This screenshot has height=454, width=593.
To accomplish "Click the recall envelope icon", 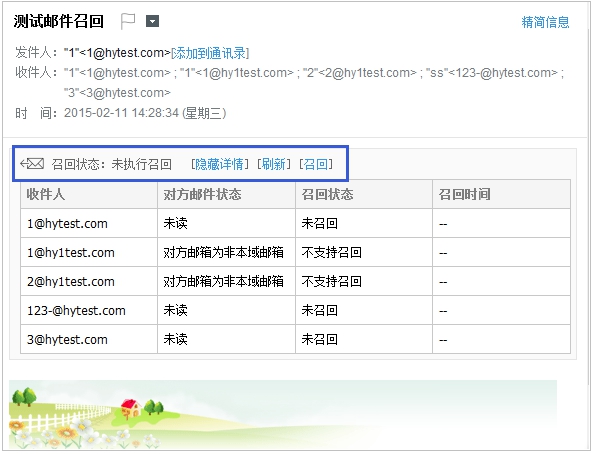I will 32,164.
